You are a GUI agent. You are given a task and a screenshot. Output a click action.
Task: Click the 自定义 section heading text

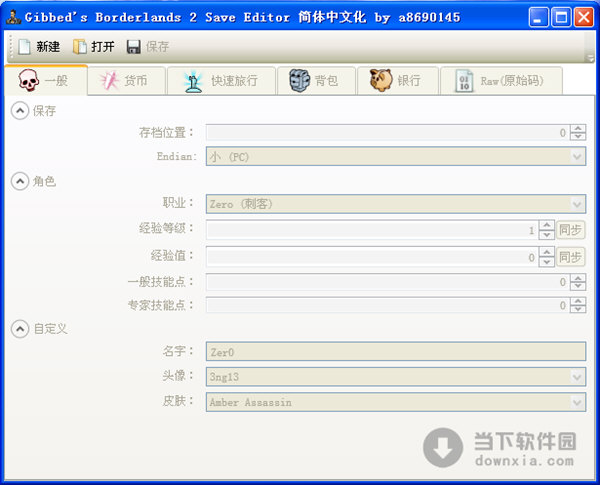tap(51, 329)
